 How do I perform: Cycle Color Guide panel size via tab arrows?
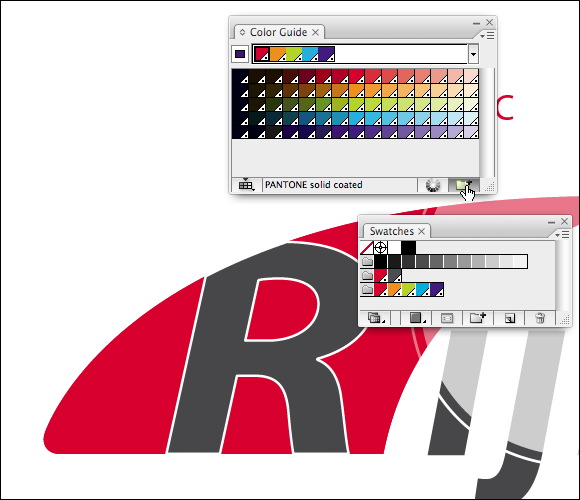242,32
